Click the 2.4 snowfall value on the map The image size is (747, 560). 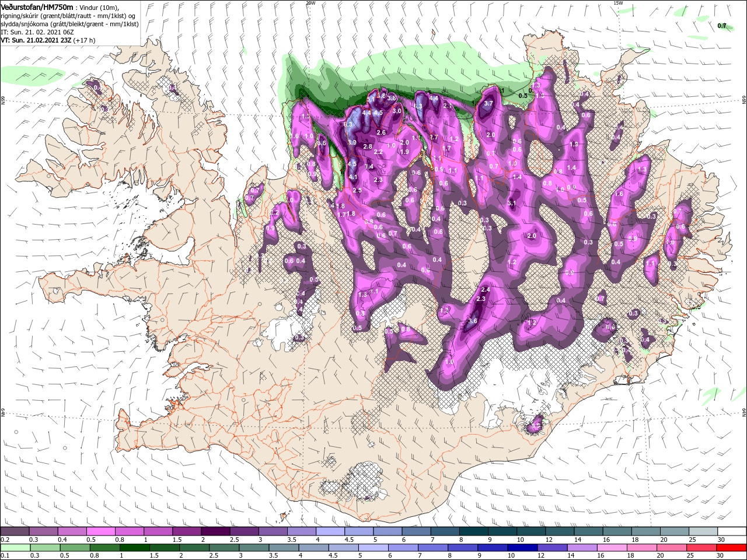pos(485,290)
